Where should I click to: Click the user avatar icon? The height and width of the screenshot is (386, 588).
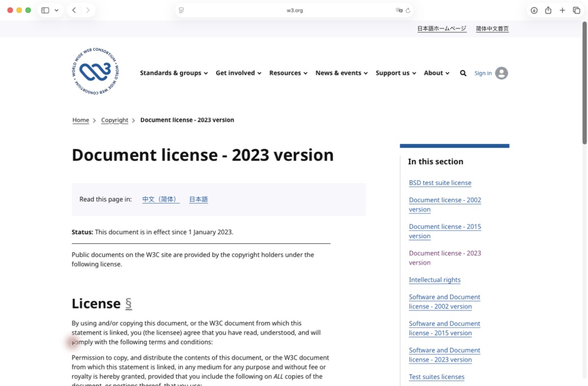(502, 73)
